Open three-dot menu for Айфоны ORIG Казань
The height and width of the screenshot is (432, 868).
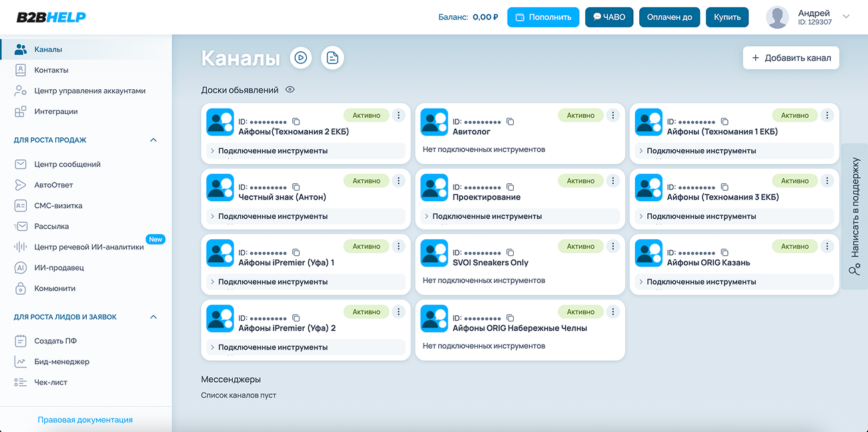(x=827, y=246)
